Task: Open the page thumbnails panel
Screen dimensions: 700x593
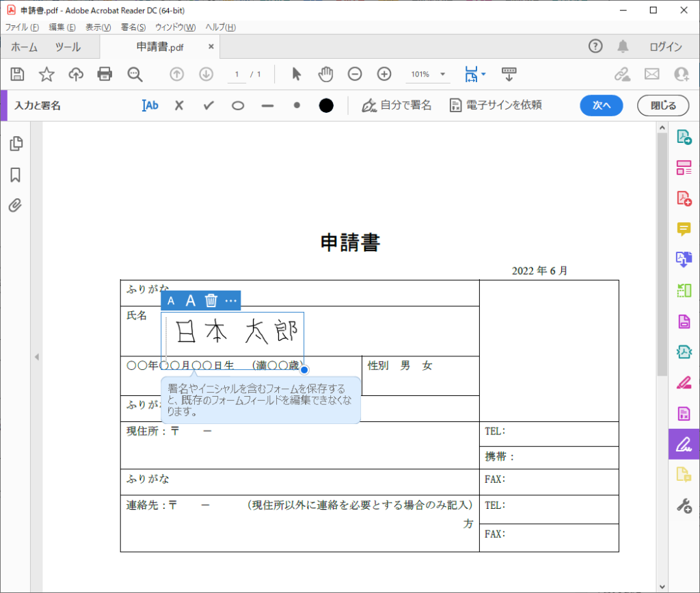Action: tap(16, 144)
